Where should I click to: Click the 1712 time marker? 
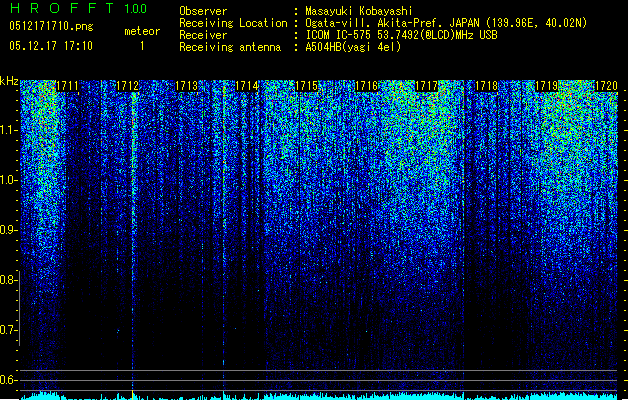pyautogui.click(x=127, y=86)
